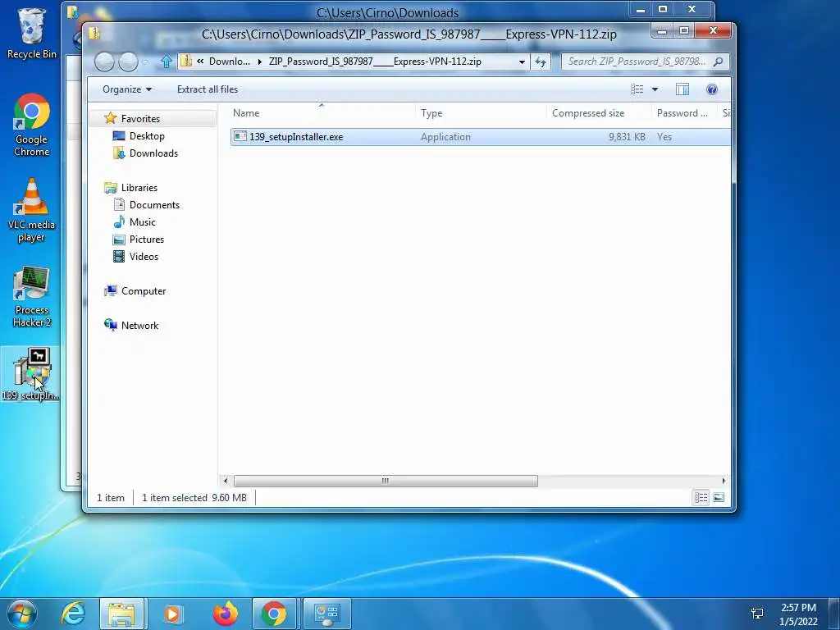Image resolution: width=840 pixels, height=630 pixels.
Task: Click the Application type cell
Action: coord(445,137)
